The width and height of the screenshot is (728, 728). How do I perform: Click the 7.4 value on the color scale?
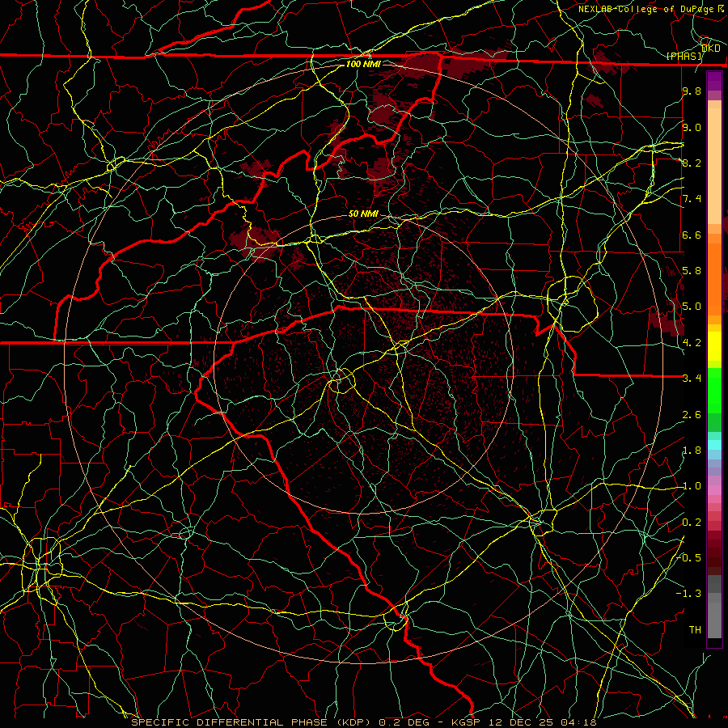tap(692, 199)
